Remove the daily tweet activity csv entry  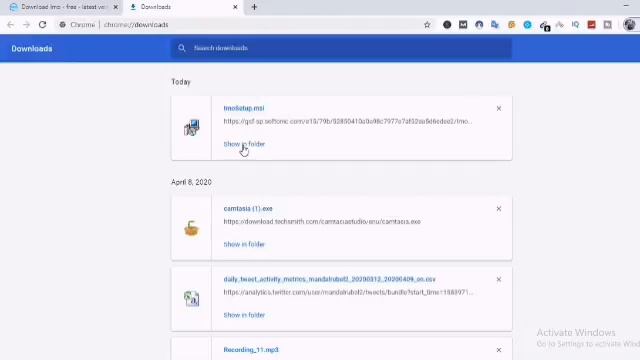pyautogui.click(x=499, y=280)
